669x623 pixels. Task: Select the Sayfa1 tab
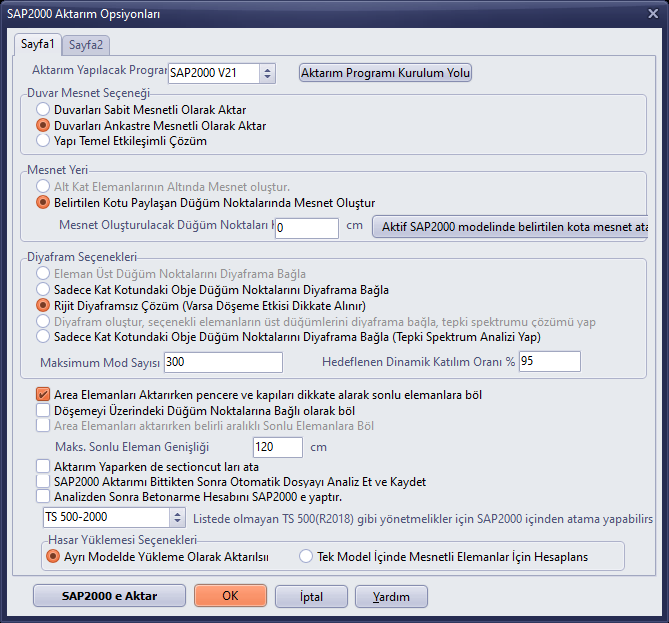coord(38,44)
